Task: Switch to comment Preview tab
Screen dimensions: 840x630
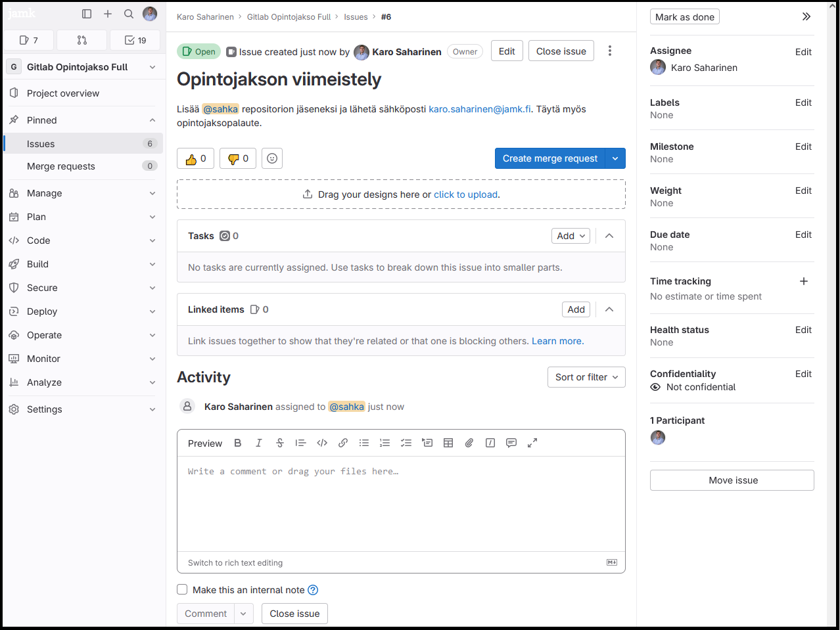Action: coord(205,443)
